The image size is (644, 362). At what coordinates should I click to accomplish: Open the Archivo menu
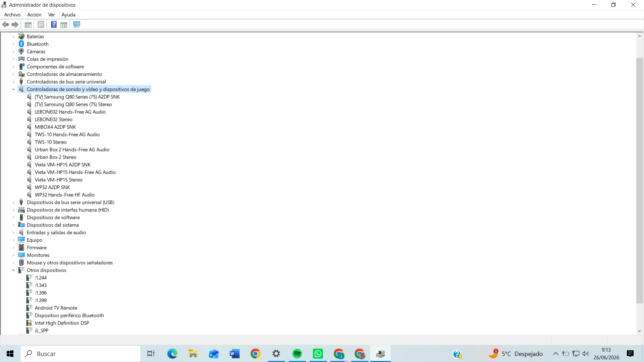tap(12, 14)
